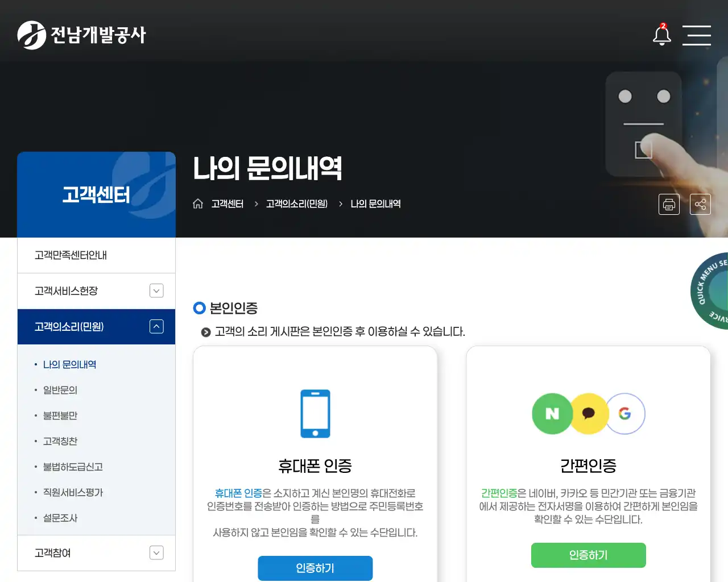
Task: Click the 본인인증 section heading
Action: (234, 308)
